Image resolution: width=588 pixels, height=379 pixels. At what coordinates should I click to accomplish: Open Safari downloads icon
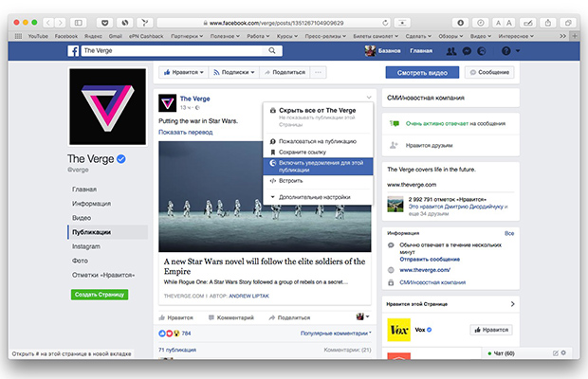[461, 23]
